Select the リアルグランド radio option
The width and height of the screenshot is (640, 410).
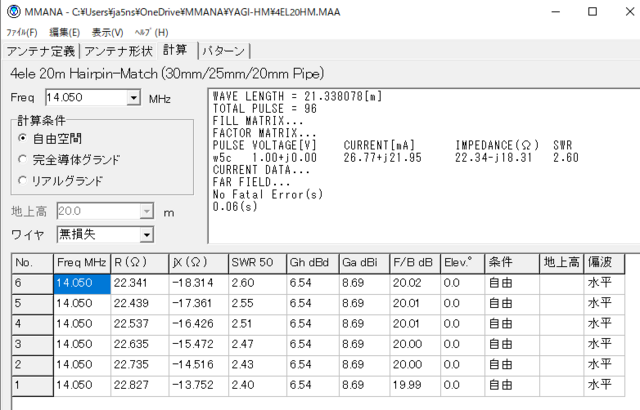(x=24, y=180)
